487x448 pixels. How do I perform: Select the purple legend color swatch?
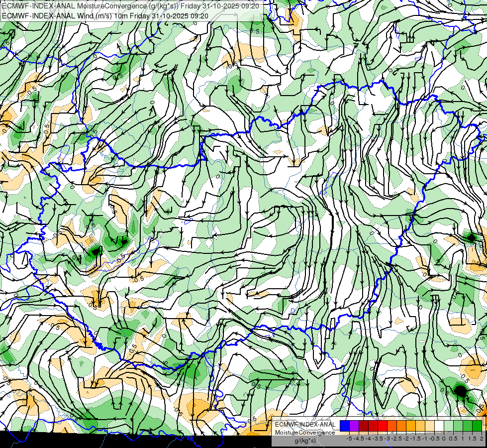[x=354, y=426]
